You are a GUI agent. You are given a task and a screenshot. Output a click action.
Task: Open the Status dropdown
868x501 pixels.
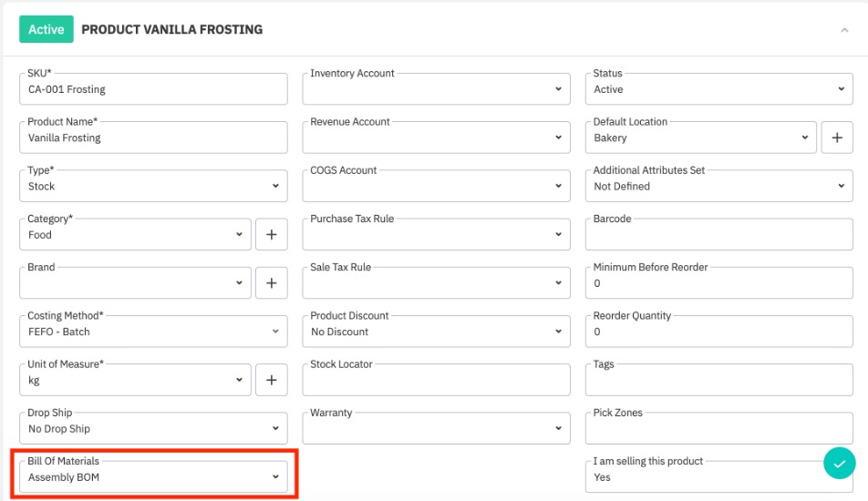click(718, 89)
